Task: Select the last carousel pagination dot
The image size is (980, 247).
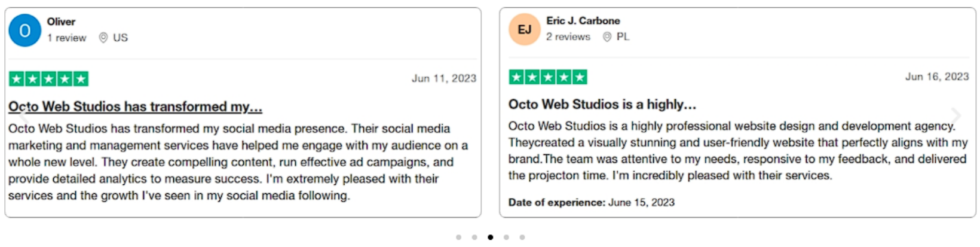Action: point(522,237)
